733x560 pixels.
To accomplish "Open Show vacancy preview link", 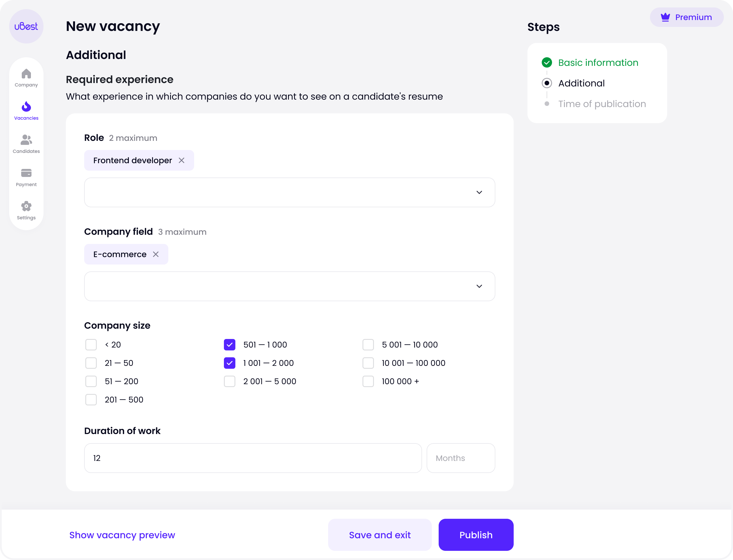I will pos(122,535).
